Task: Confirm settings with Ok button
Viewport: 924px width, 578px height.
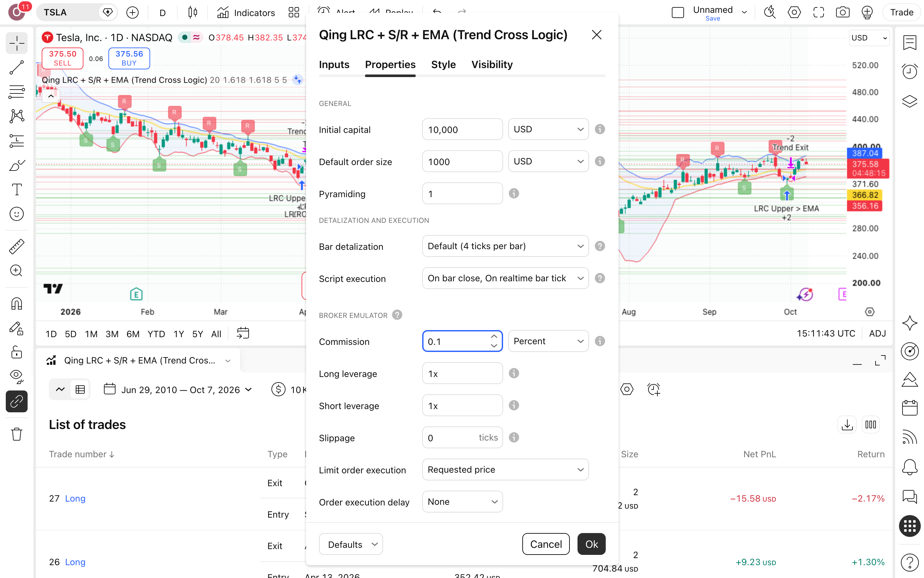Action: click(591, 544)
